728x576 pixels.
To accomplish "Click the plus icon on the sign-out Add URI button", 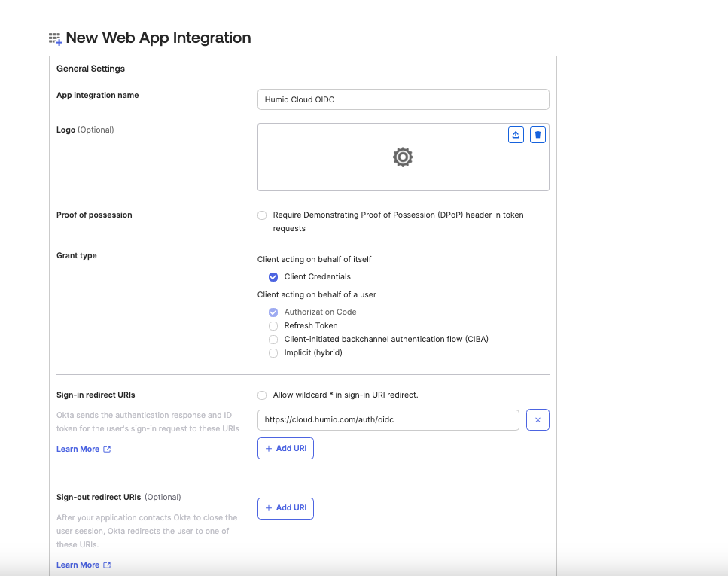I will tap(270, 508).
